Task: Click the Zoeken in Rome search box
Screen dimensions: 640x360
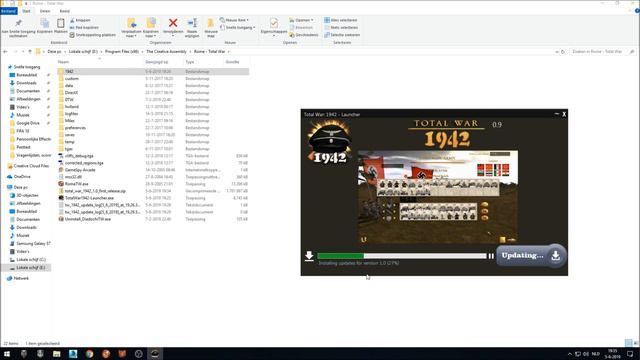Action: (602, 52)
